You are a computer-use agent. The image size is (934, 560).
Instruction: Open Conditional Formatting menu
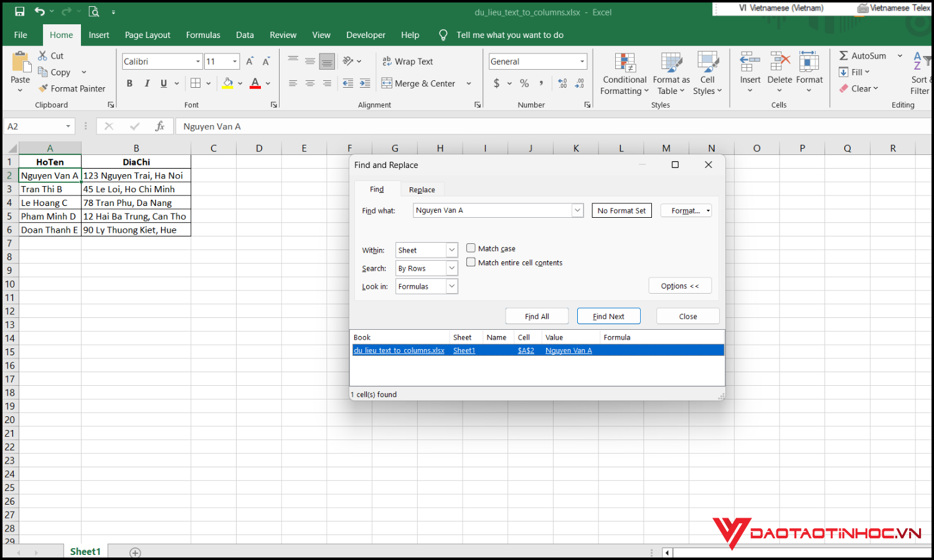click(x=625, y=73)
